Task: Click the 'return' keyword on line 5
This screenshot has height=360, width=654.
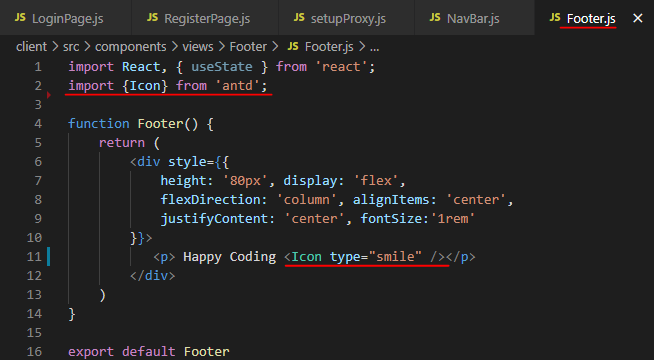Action: pyautogui.click(x=122, y=143)
